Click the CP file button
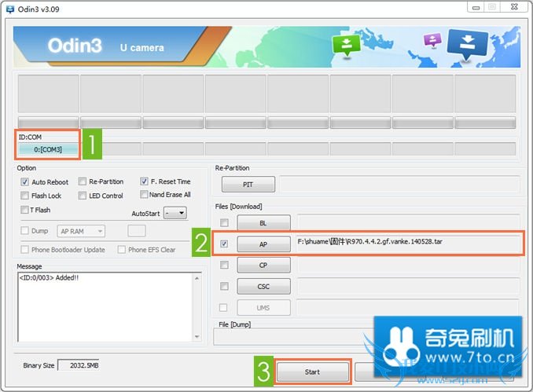This screenshot has height=392, width=533. (264, 265)
